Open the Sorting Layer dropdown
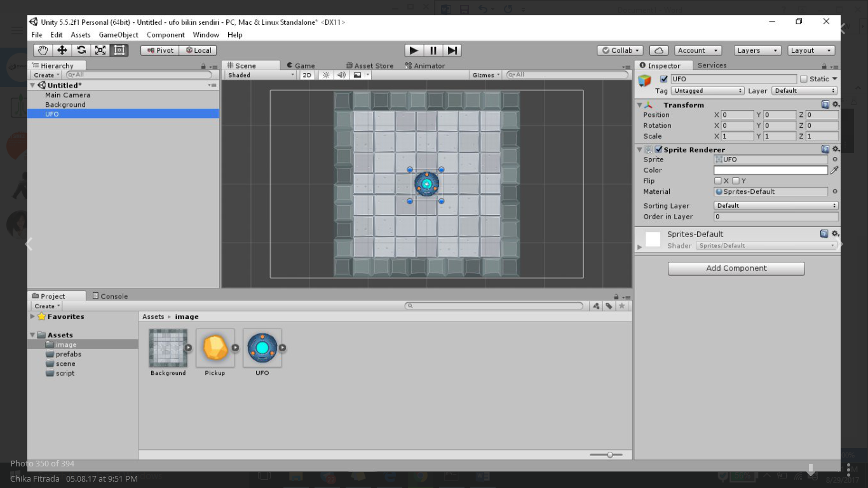The height and width of the screenshot is (488, 868). pyautogui.click(x=775, y=205)
